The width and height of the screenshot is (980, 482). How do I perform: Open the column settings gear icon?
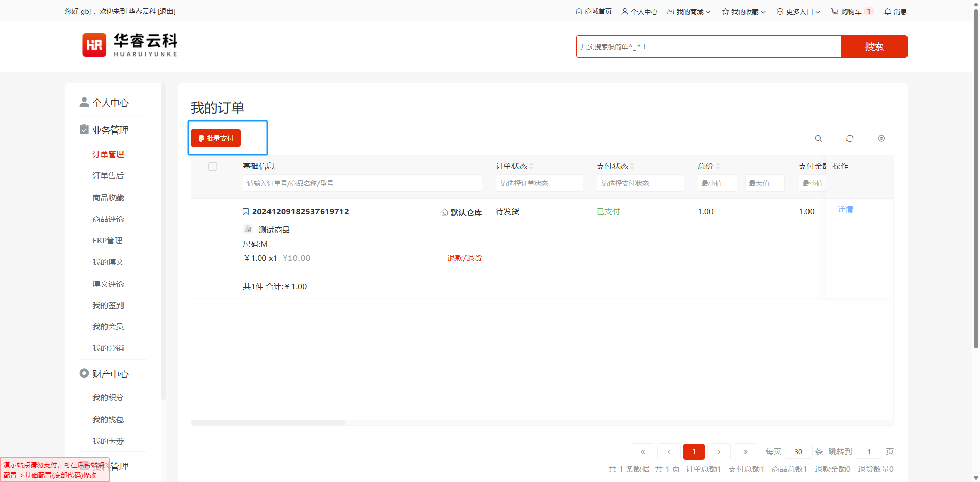881,139
